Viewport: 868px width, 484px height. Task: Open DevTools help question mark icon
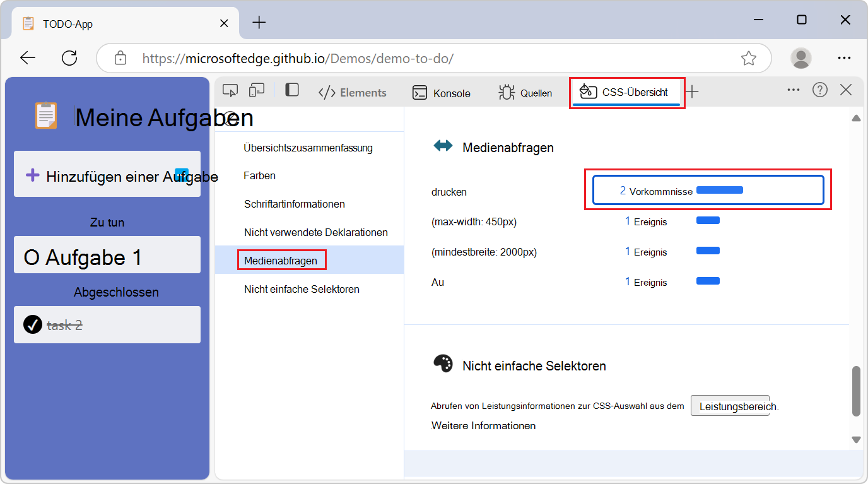point(820,90)
